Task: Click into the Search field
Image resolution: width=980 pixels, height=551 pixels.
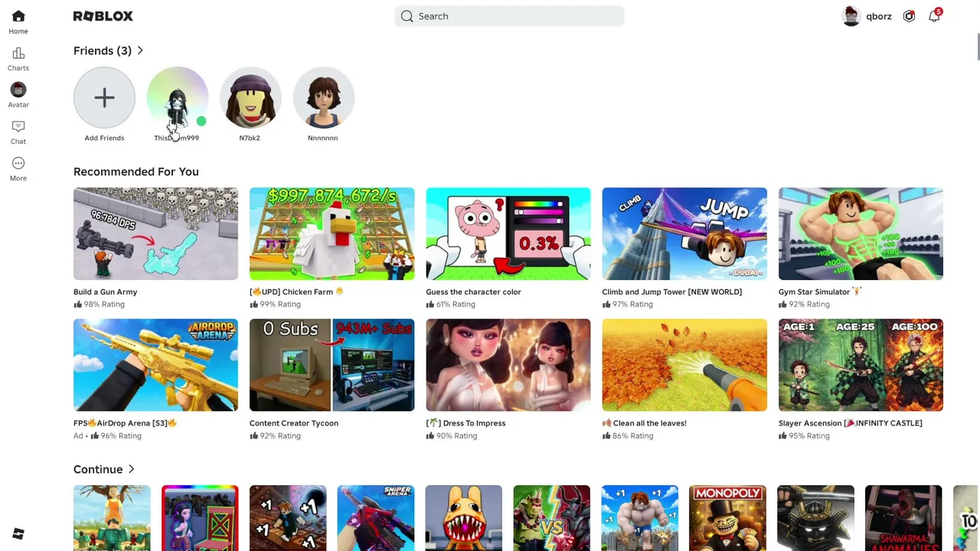Action: click(x=510, y=16)
